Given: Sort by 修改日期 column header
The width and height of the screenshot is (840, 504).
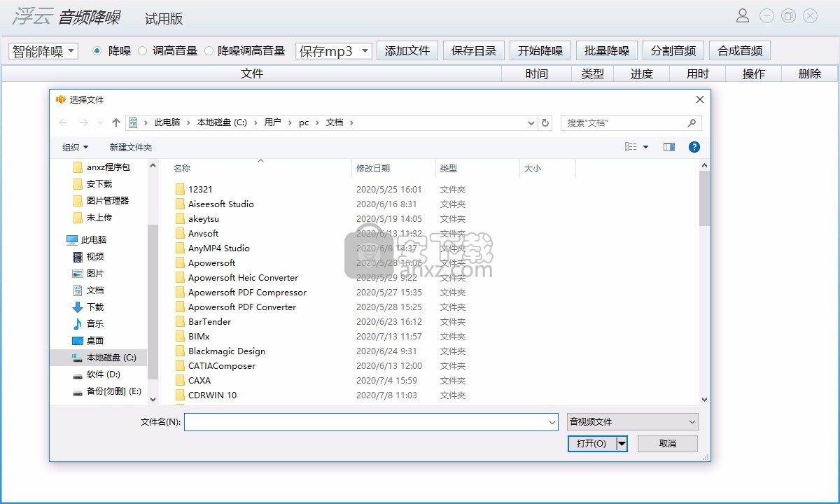Looking at the screenshot, I should [373, 168].
